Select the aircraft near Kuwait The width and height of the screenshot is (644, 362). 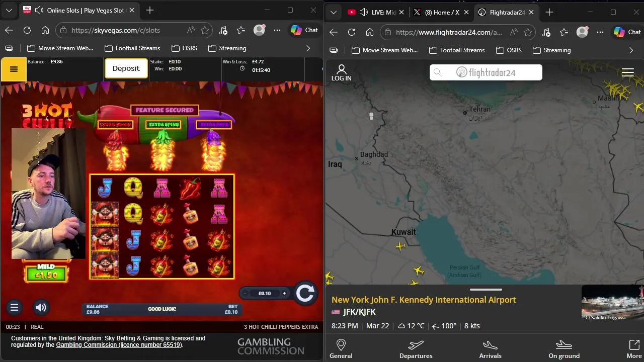click(x=400, y=246)
